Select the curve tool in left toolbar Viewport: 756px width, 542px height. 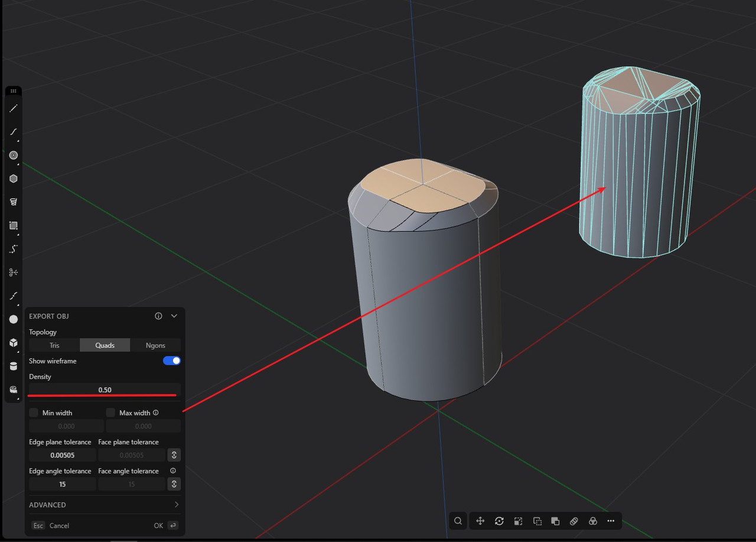14,132
